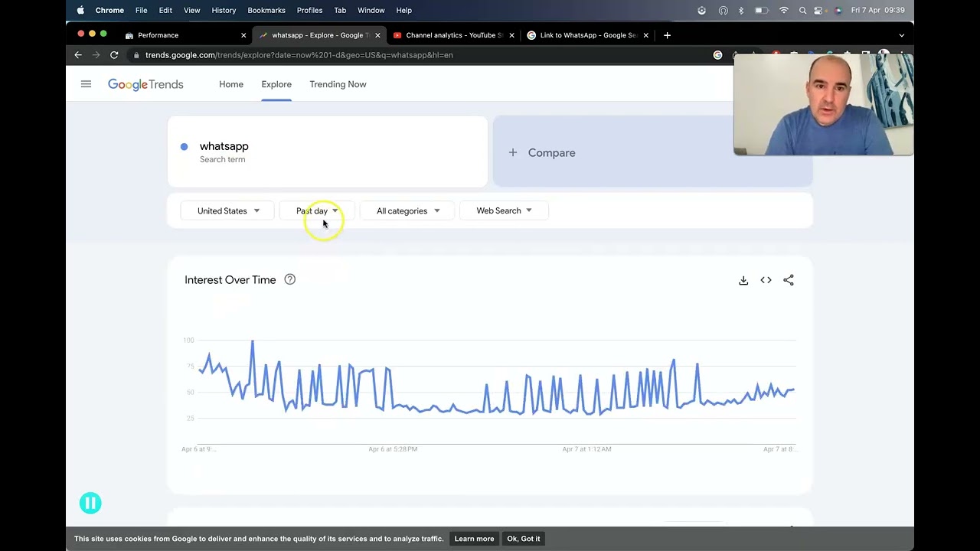Screen dimensions: 980x551
Task: Click the Compare add-term button
Action: click(652, 152)
